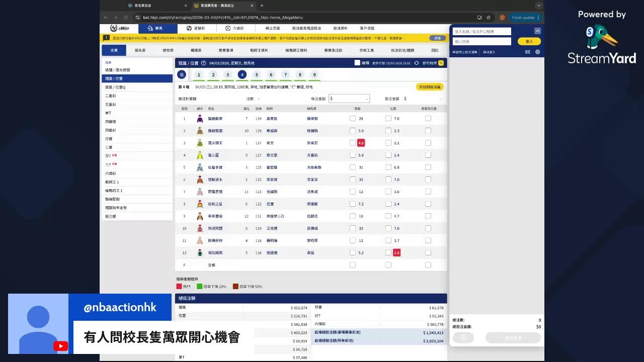Open the betslip settings gear icon
The height and width of the screenshot is (362, 644).
click(x=537, y=52)
